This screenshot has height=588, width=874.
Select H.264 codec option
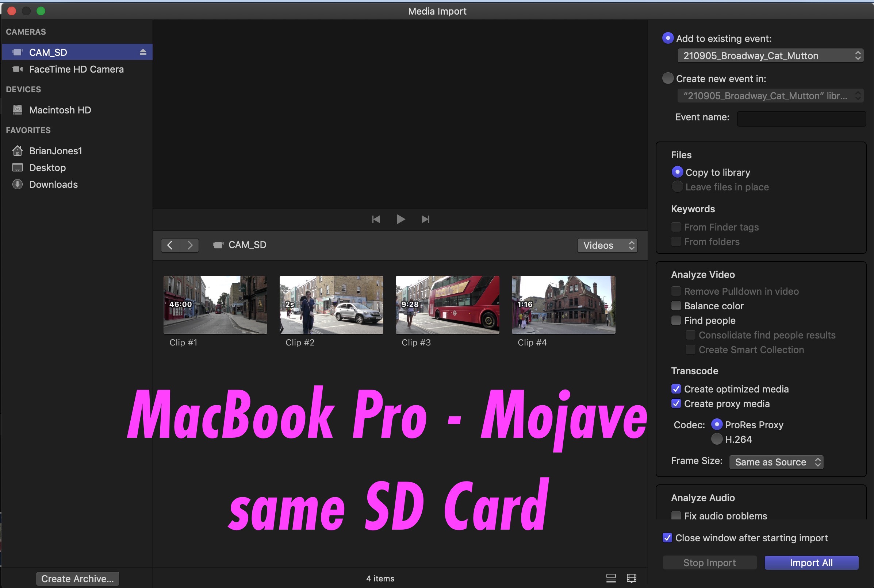coord(716,439)
